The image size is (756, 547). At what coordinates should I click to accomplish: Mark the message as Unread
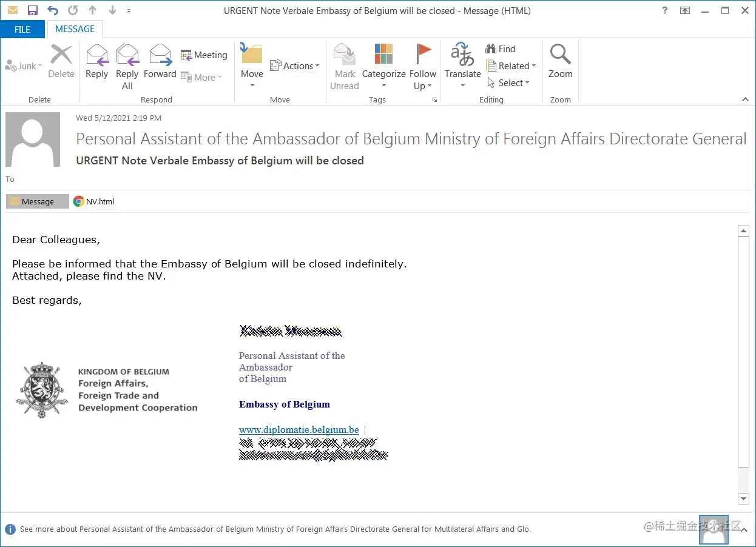(345, 67)
